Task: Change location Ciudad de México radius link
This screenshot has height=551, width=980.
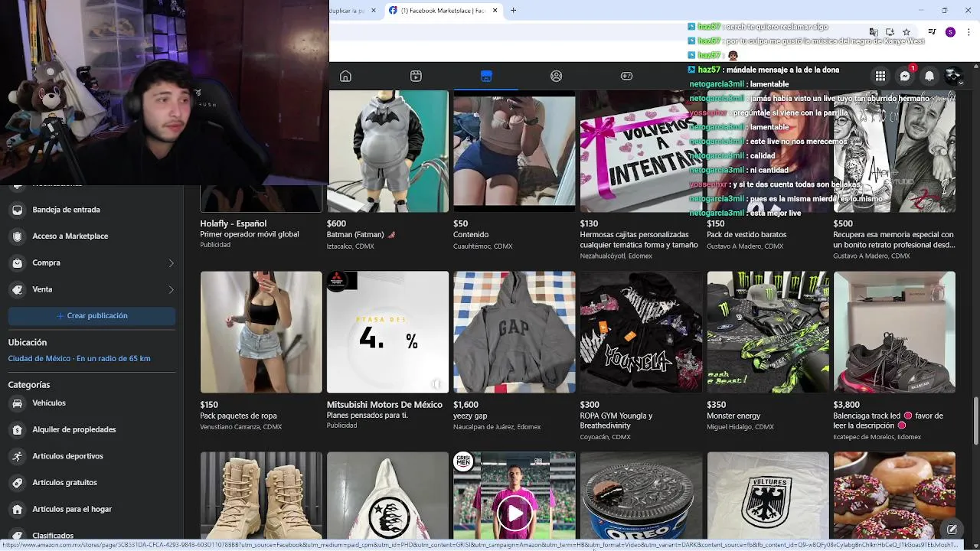Action: (x=79, y=358)
